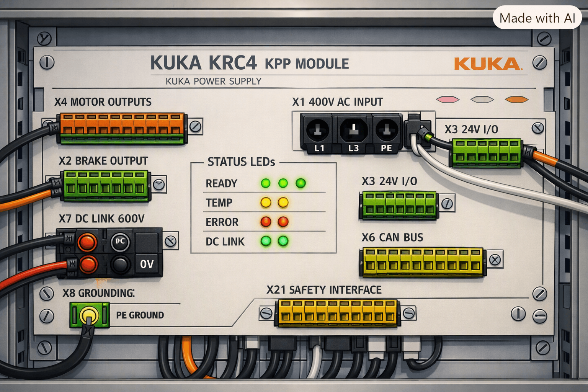The height and width of the screenshot is (392, 588).
Task: Click the pink hexagon indicator
Action: (x=448, y=100)
